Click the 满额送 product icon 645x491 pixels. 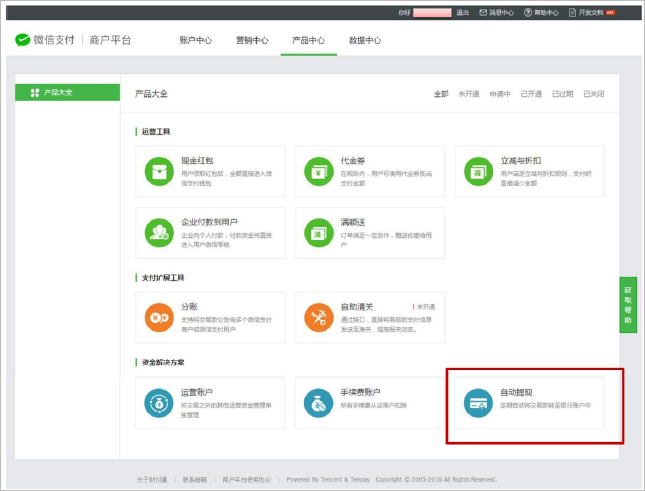pos(319,232)
